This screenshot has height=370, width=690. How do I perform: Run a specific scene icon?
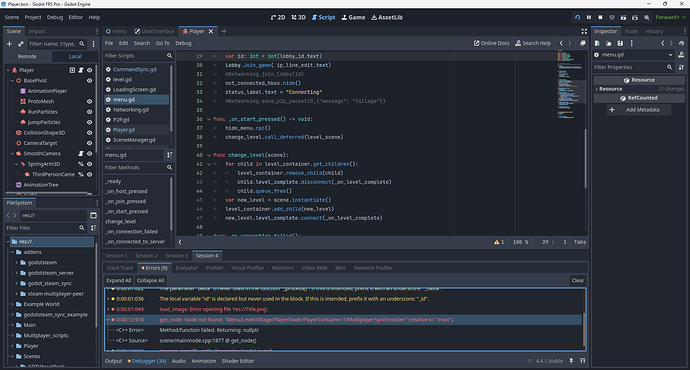tap(635, 18)
